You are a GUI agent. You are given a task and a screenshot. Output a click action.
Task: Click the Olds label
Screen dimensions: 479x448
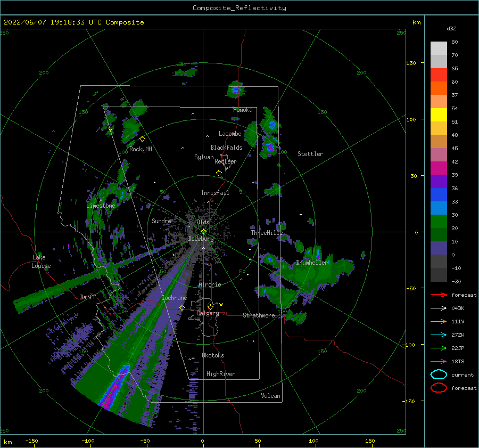(x=203, y=222)
